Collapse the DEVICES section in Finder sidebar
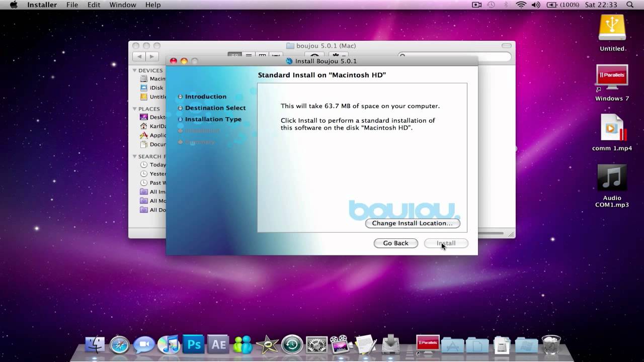Viewport: 644px width, 362px height. coord(135,70)
